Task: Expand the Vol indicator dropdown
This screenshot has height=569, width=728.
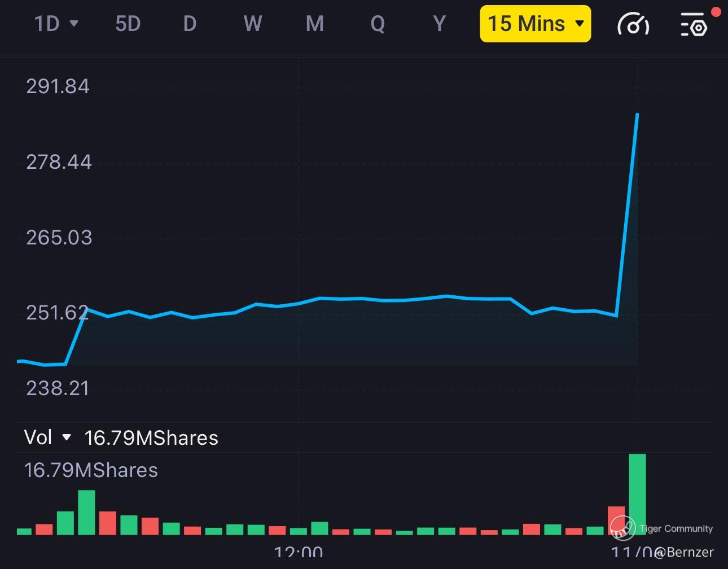Action: [67, 437]
